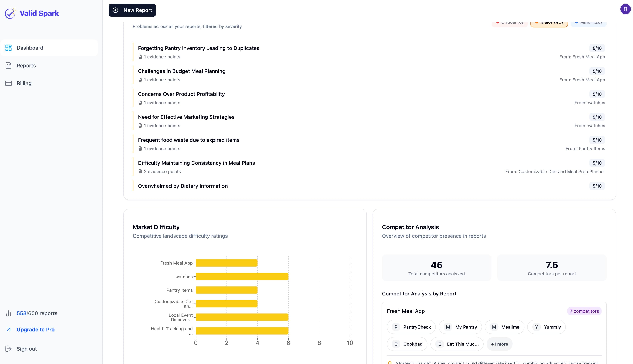
Task: Select the Dashboard grid icon
Action: 9,48
